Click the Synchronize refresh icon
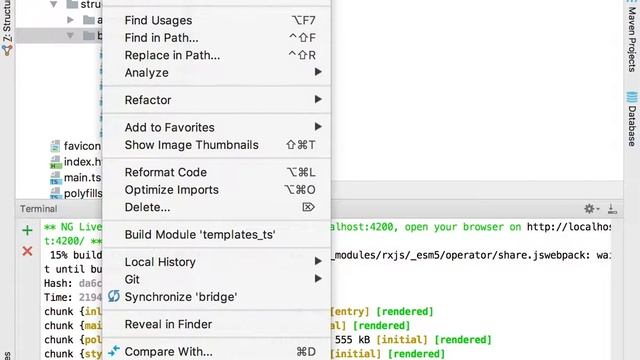 pos(114,296)
